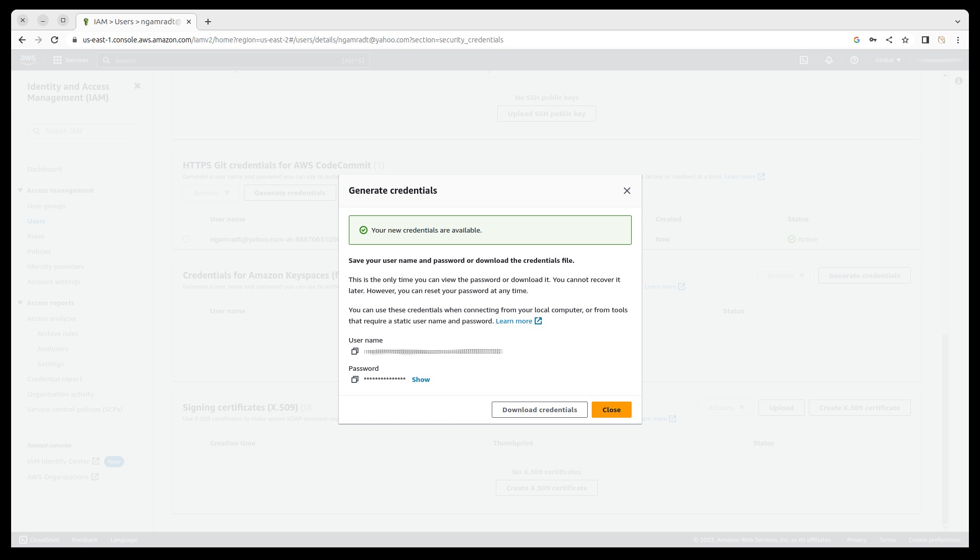Open the AWS Services grid menu
The height and width of the screenshot is (560, 980).
tap(70, 60)
